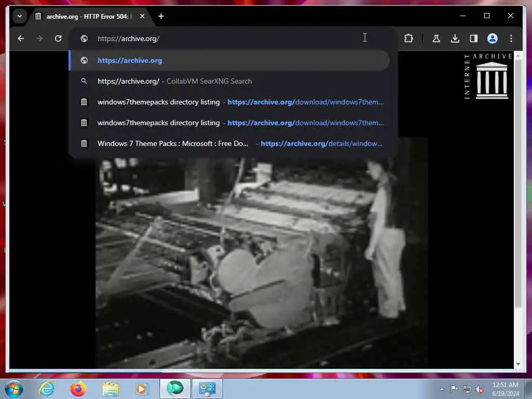532x399 pixels.
Task: Open the Action Center flag icon
Action: coord(454,389)
